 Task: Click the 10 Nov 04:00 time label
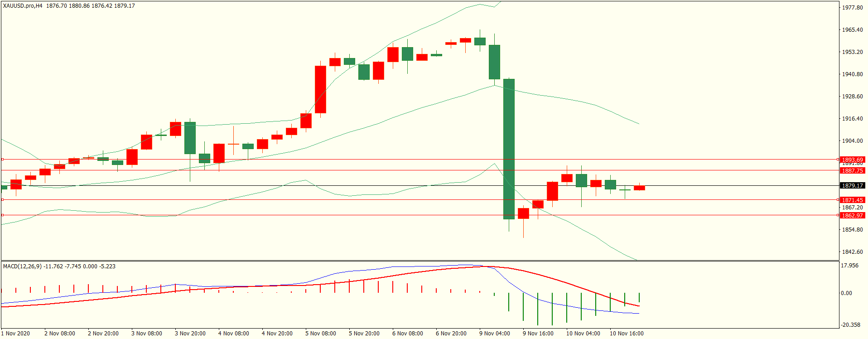tap(583, 334)
